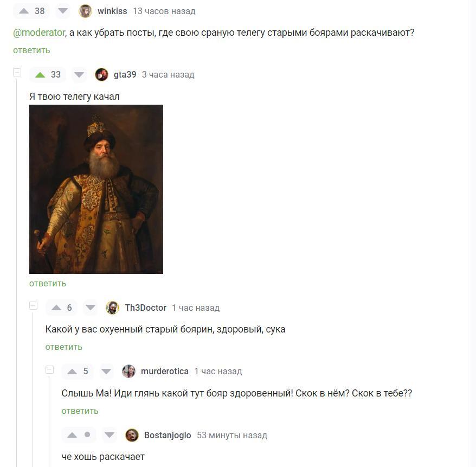Downvote Bostanjoglo's comment
The height and width of the screenshot is (467, 476).
coord(110,435)
